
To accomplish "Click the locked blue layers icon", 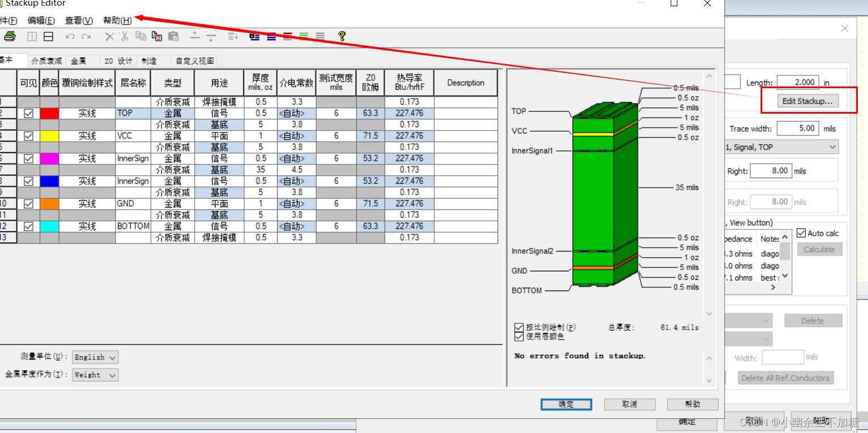I will pos(254,37).
